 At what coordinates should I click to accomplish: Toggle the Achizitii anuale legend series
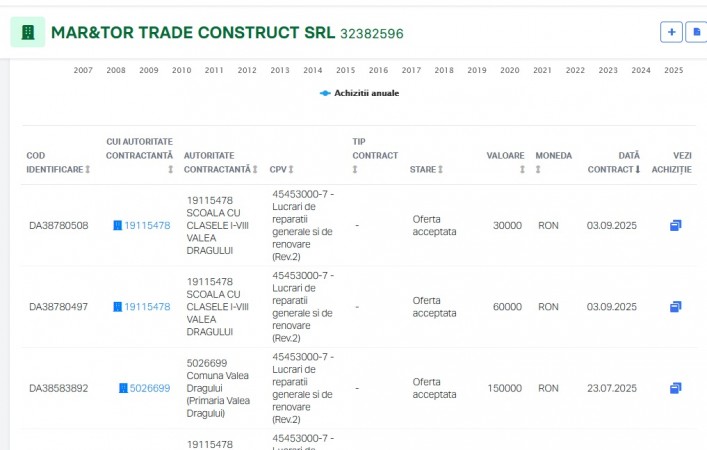pos(359,93)
